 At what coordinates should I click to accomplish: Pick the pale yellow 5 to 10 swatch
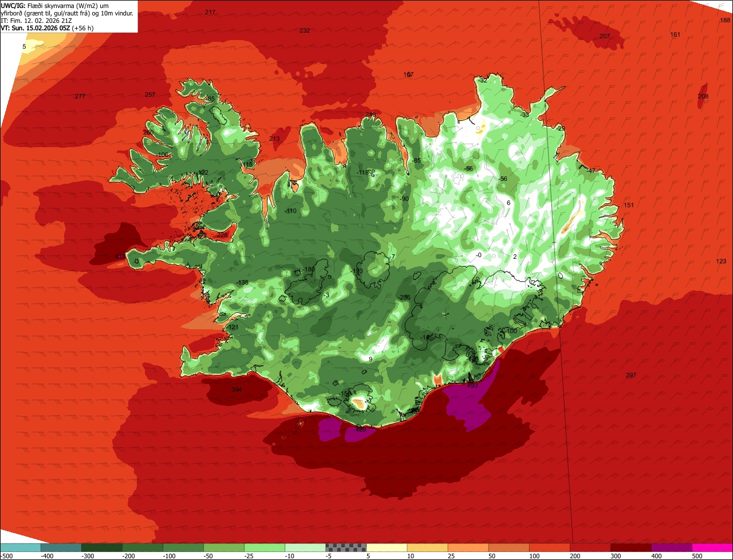tap(387, 547)
